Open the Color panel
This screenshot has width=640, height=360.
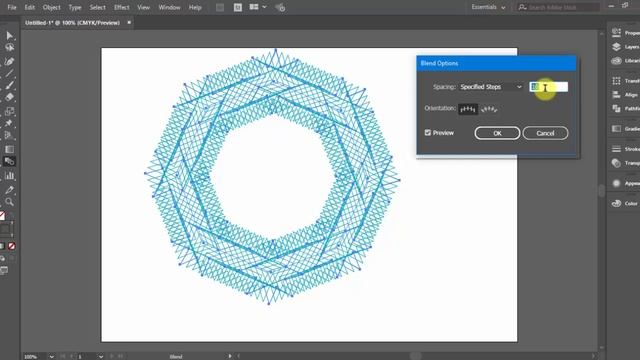tap(625, 203)
